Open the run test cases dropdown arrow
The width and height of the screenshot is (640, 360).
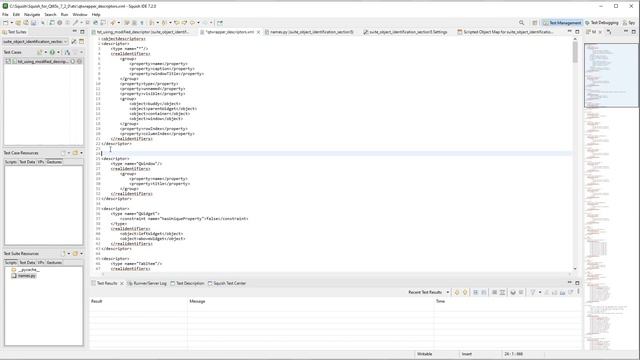coord(58,52)
